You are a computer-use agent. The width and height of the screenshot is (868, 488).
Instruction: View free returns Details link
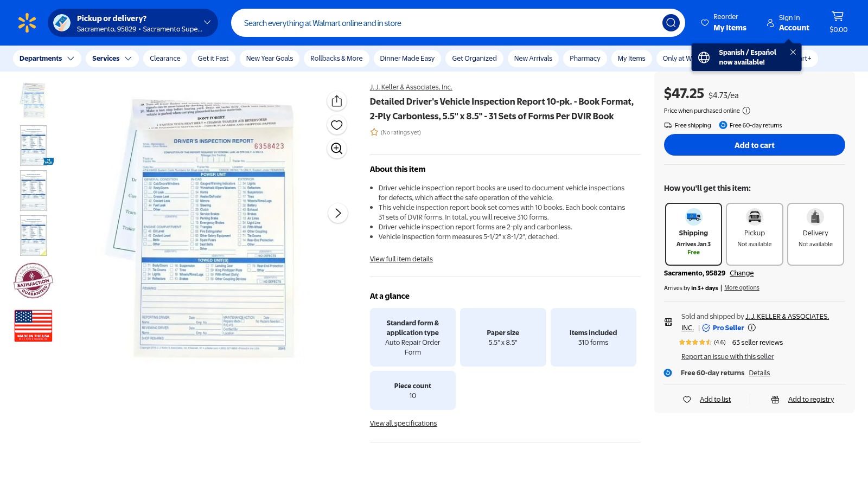[759, 373]
